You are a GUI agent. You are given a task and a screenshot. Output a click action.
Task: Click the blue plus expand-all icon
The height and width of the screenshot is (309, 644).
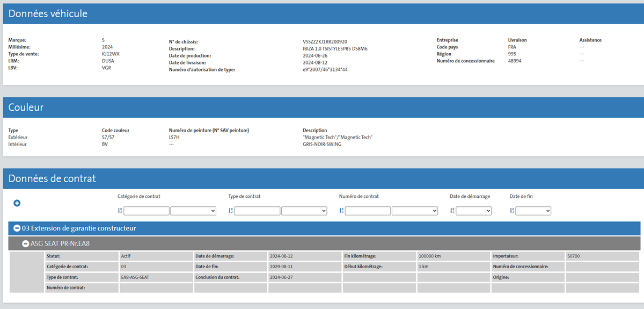pyautogui.click(x=17, y=203)
